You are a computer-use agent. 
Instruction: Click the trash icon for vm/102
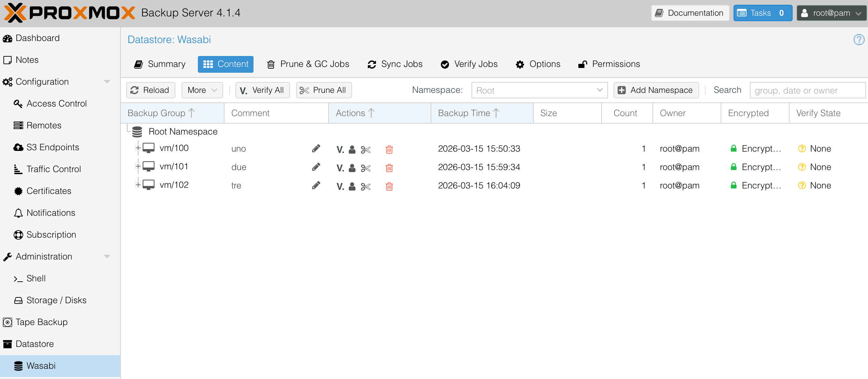click(389, 186)
